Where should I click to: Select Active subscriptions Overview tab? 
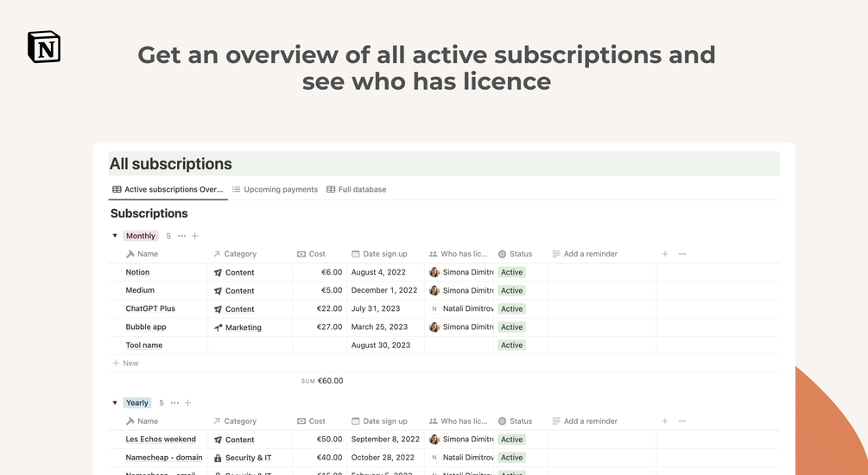coord(168,189)
